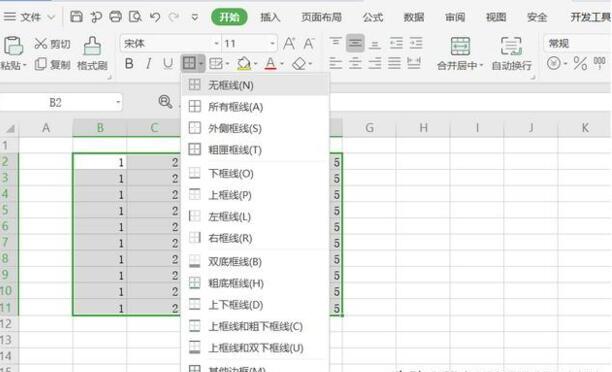
Task: Switch to the 插入 tab
Action: (x=270, y=17)
